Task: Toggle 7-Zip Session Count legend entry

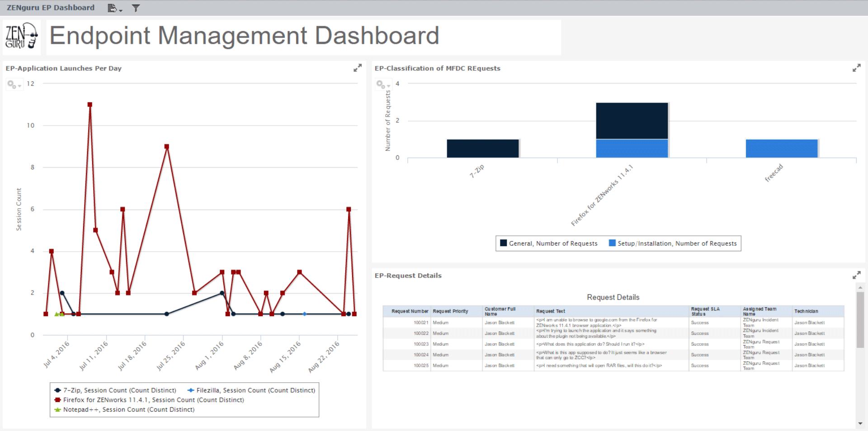Action: pyautogui.click(x=115, y=390)
